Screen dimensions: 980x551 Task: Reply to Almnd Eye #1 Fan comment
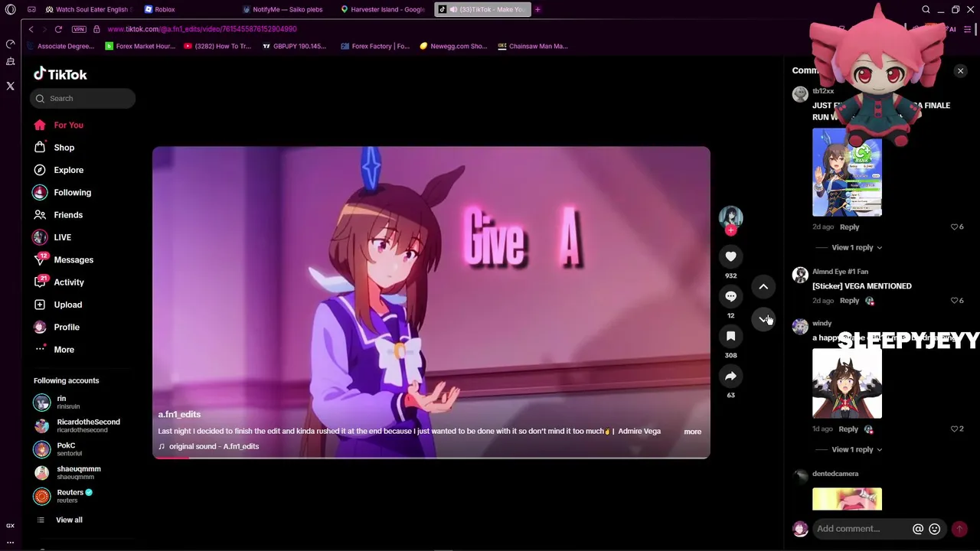pyautogui.click(x=849, y=301)
